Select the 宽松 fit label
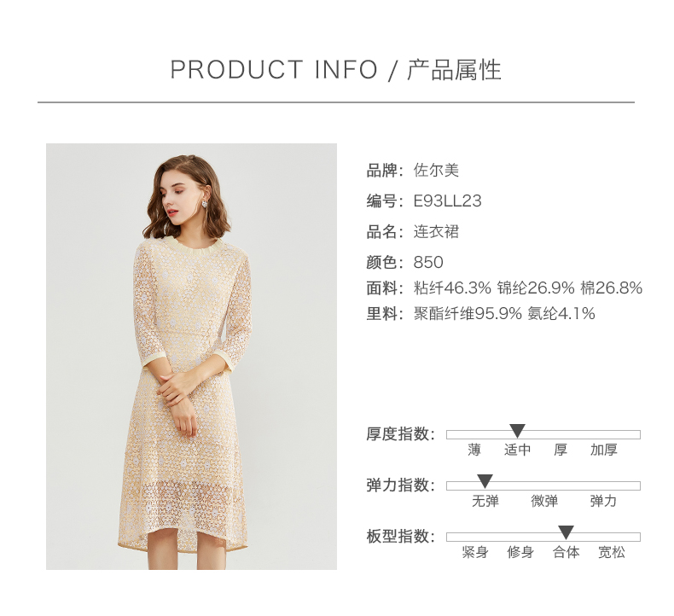This screenshot has height=616, width=674. [x=611, y=552]
